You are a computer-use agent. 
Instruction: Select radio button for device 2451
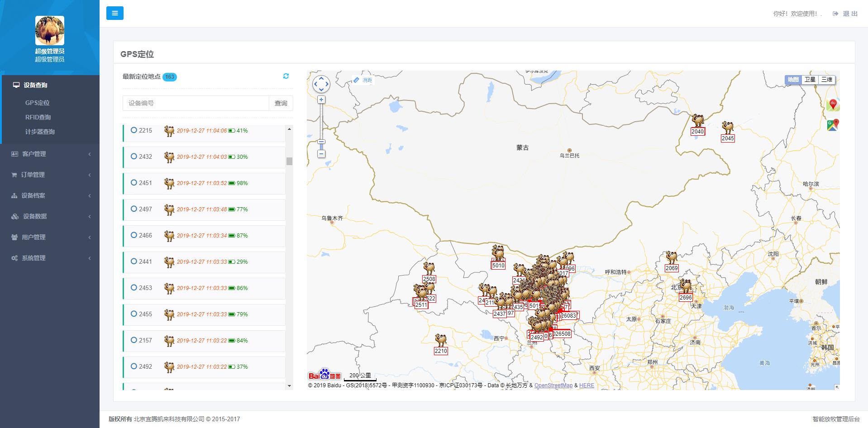point(134,183)
